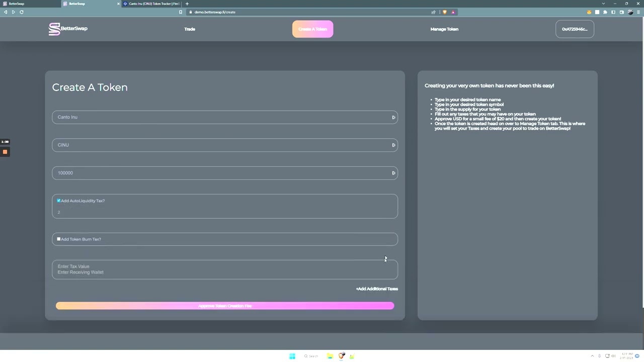
Task: Click the BetterSwap logo
Action: click(68, 29)
